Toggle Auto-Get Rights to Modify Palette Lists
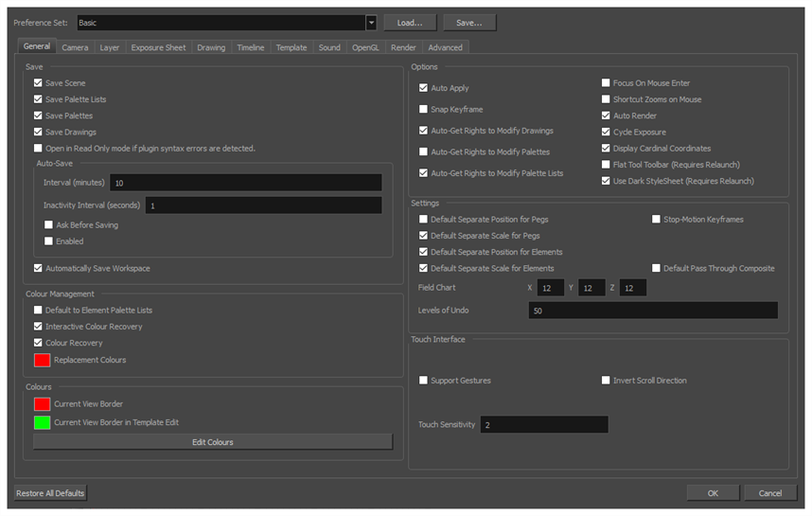 [x=423, y=173]
